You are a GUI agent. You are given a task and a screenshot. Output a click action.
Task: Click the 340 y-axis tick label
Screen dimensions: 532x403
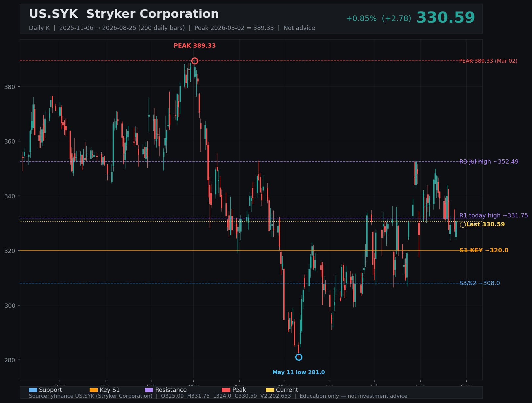(x=10, y=196)
